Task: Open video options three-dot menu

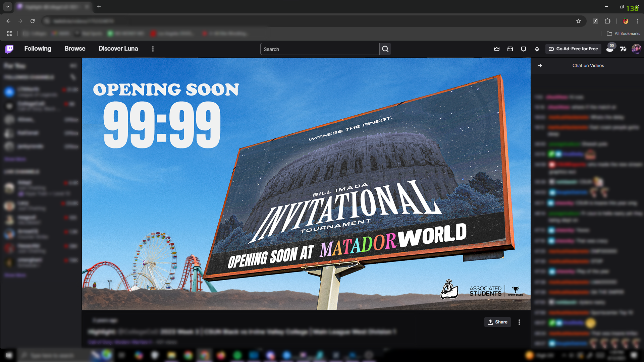Action: 519,322
